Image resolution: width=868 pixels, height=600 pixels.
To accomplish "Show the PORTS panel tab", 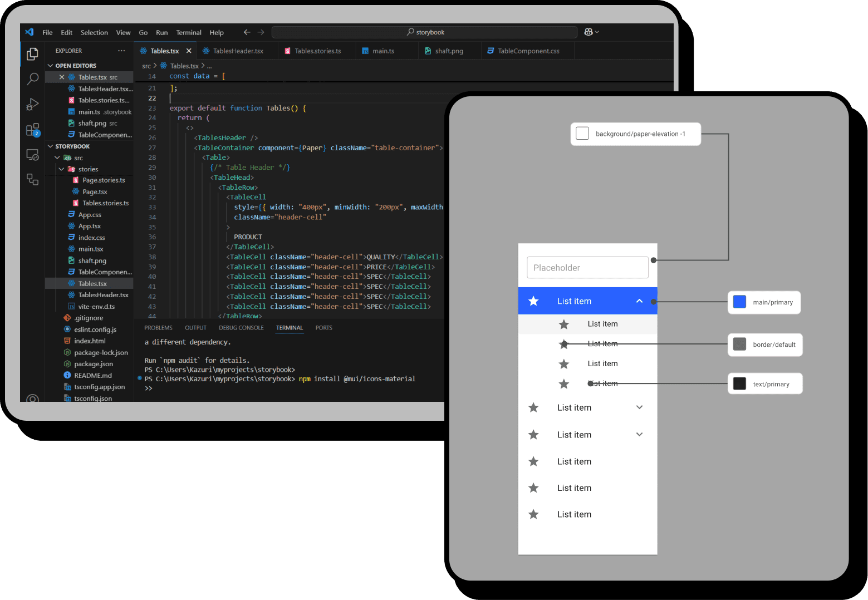I will click(323, 328).
